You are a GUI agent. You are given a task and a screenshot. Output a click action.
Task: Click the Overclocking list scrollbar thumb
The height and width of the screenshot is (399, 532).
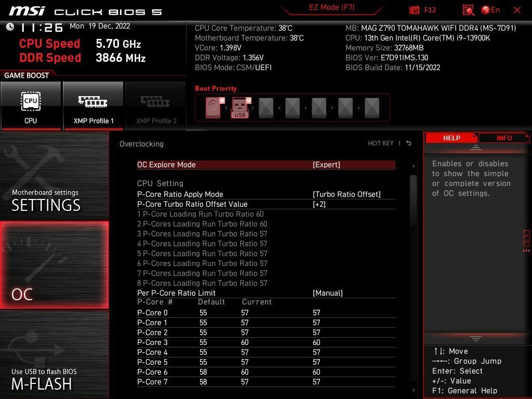click(x=413, y=201)
